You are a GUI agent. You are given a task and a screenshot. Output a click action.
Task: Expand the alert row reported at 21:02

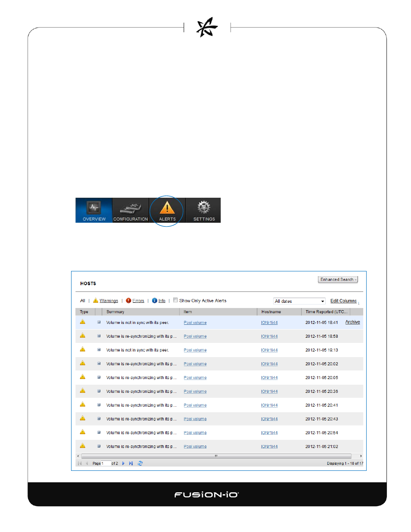(x=99, y=446)
